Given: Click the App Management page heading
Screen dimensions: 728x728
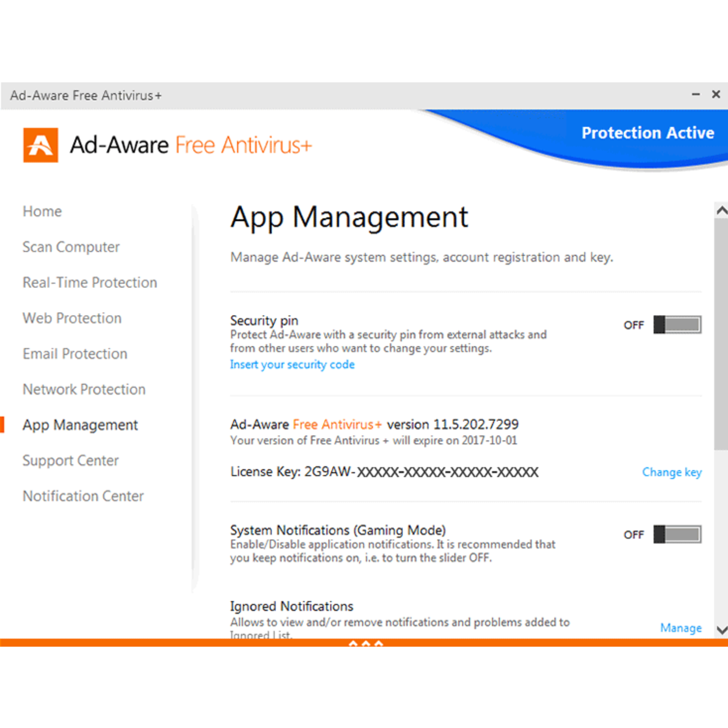Looking at the screenshot, I should 349,218.
